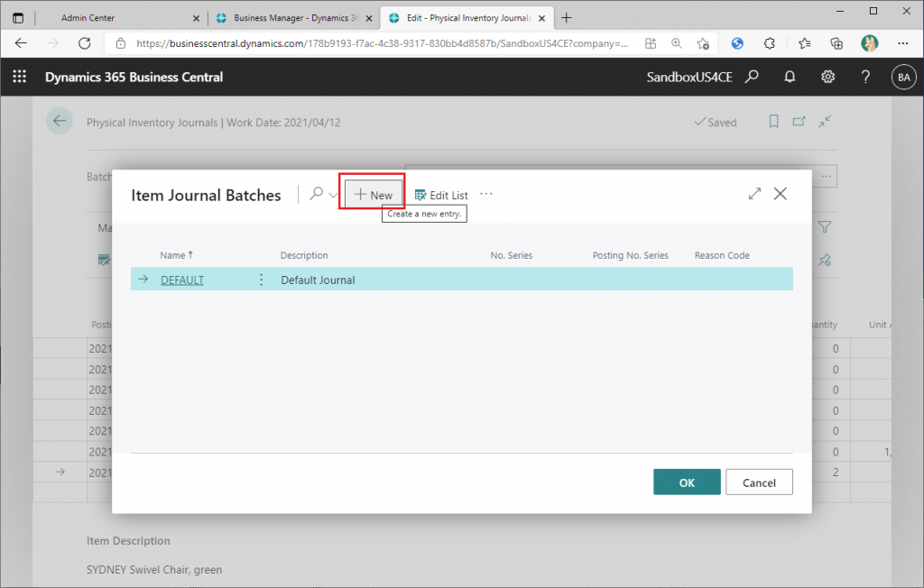Click the Description column header

click(x=304, y=255)
